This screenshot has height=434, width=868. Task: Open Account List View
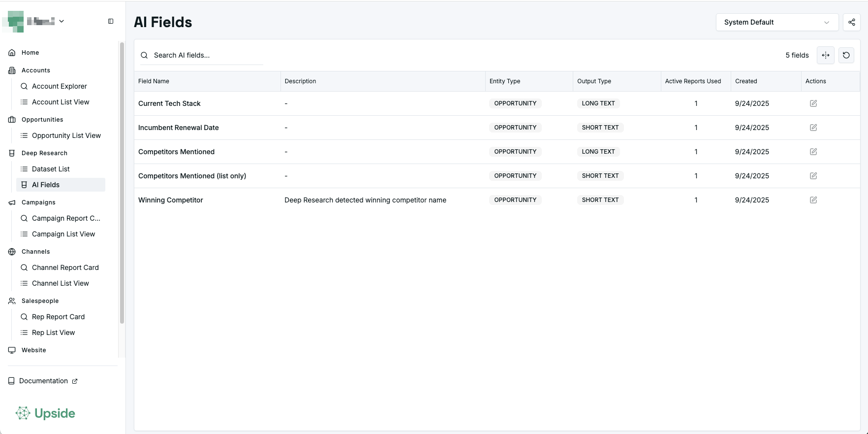pyautogui.click(x=61, y=102)
